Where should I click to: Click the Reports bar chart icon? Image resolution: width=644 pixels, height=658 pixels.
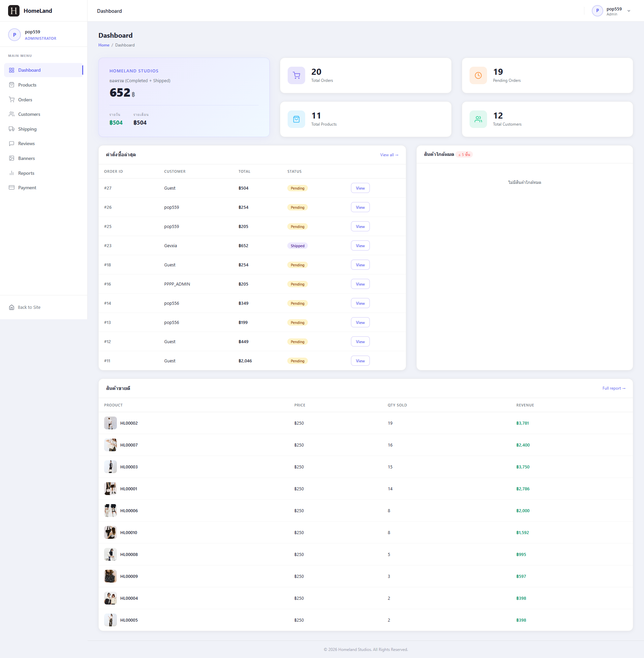tap(11, 173)
